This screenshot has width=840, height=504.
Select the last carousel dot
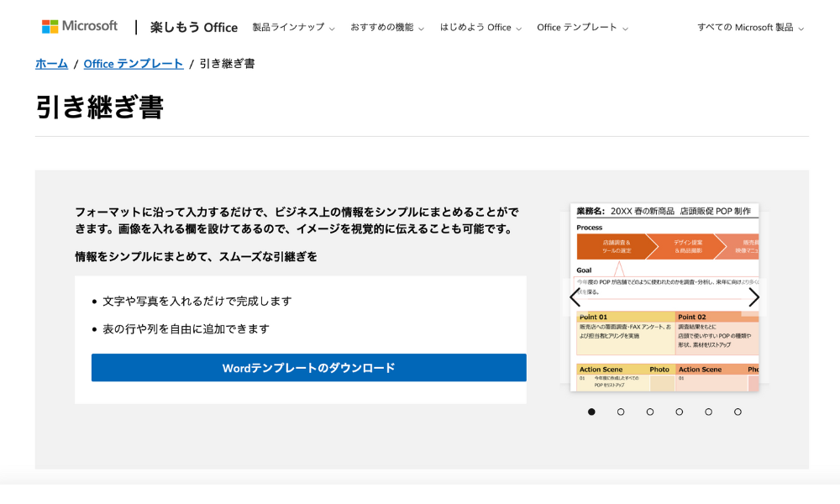coord(738,412)
